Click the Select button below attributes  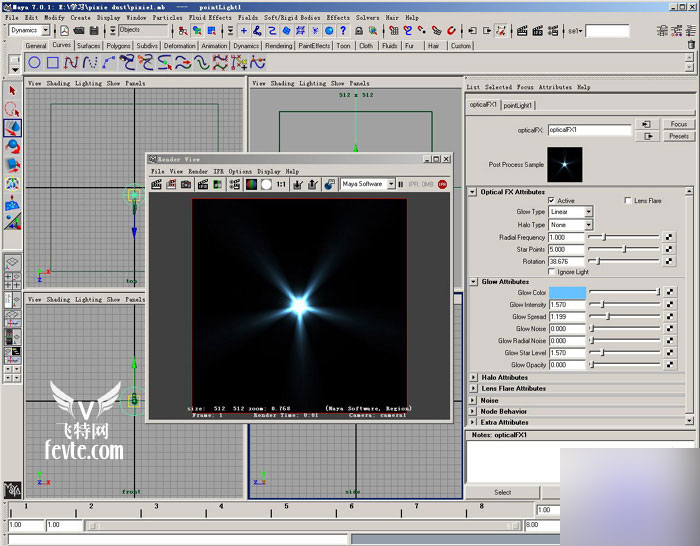pos(502,492)
